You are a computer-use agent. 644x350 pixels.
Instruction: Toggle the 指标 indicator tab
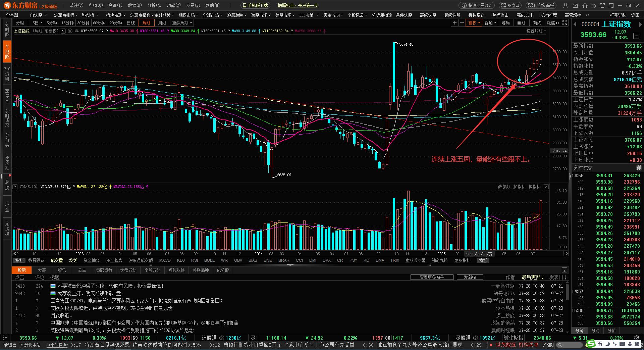(x=19, y=260)
